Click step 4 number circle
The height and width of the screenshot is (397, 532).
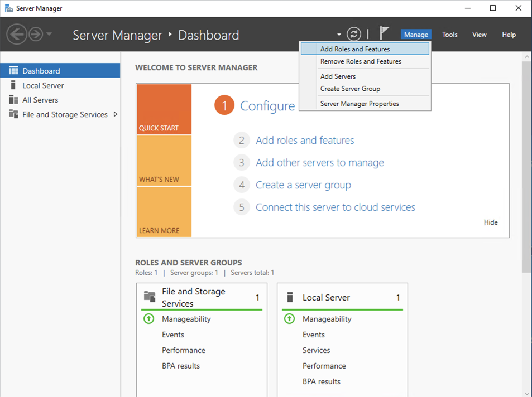pyautogui.click(x=242, y=185)
